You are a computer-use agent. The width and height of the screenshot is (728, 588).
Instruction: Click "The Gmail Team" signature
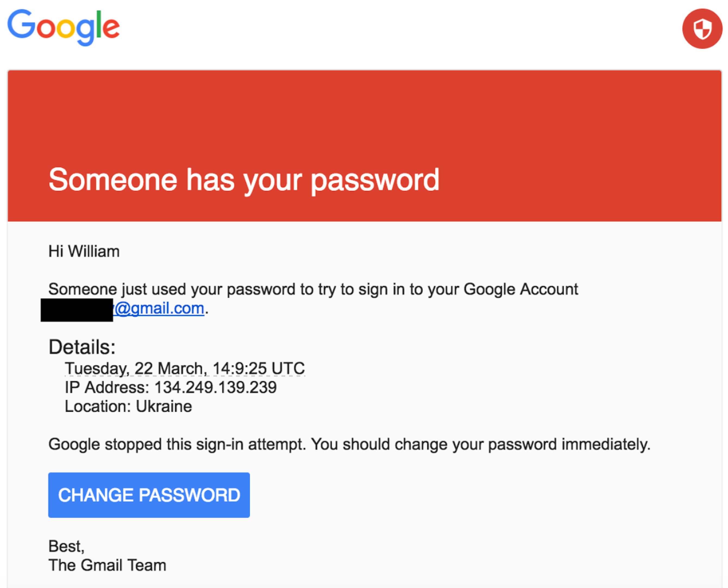(x=107, y=565)
